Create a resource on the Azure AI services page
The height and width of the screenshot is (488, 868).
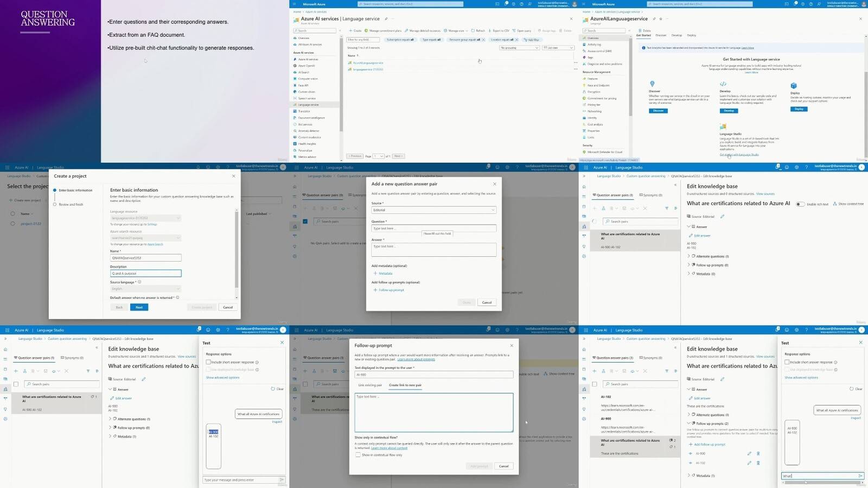pos(355,31)
